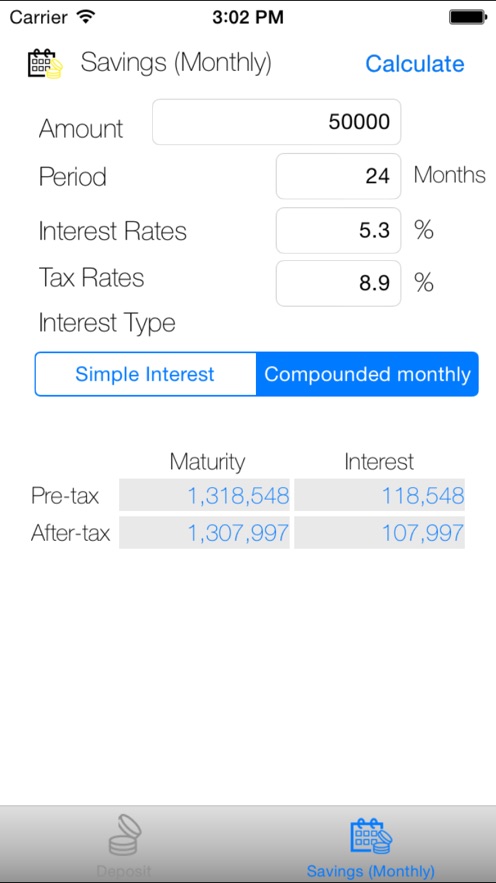Choose Simple Interest segment
Viewport: 496px width, 883px height.
pos(145,374)
